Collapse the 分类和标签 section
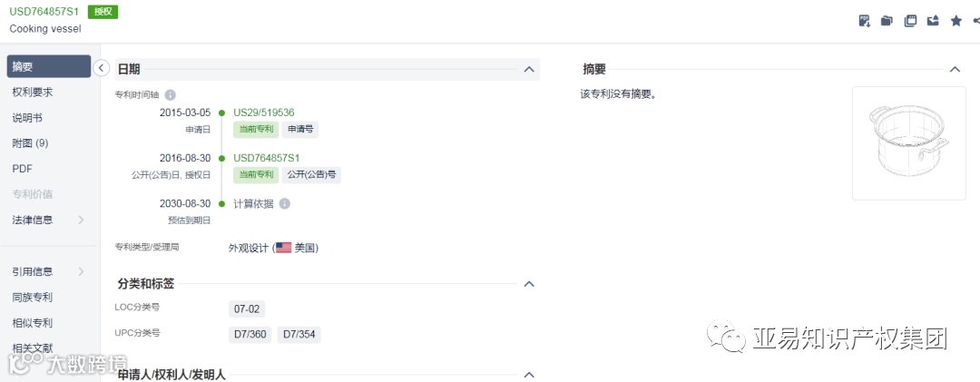The image size is (980, 382). pyautogui.click(x=529, y=284)
